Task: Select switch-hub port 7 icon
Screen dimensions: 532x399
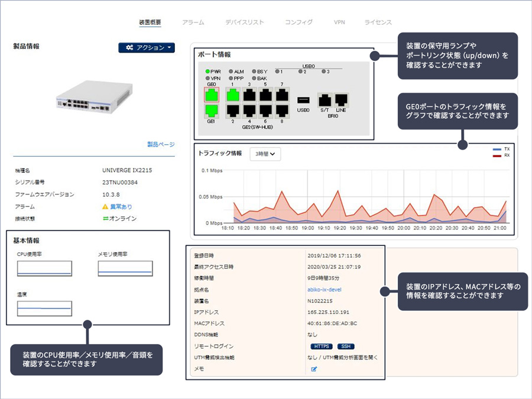Action: click(x=282, y=95)
